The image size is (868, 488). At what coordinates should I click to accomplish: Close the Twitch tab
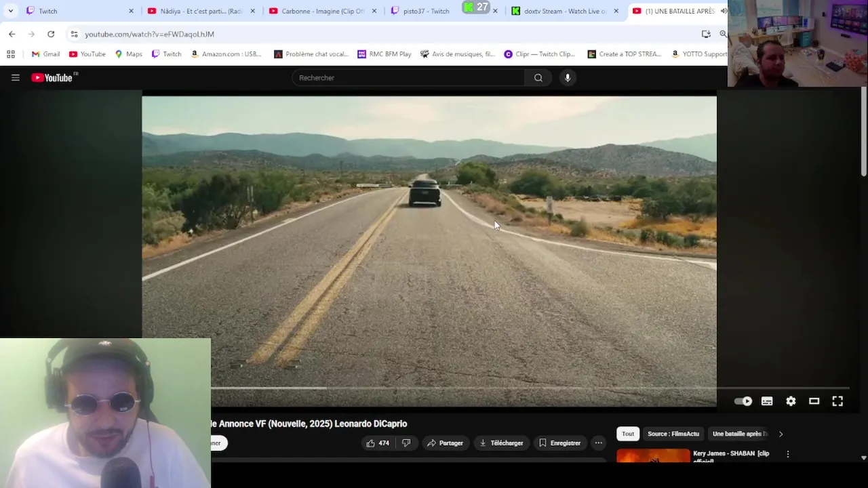tap(131, 11)
